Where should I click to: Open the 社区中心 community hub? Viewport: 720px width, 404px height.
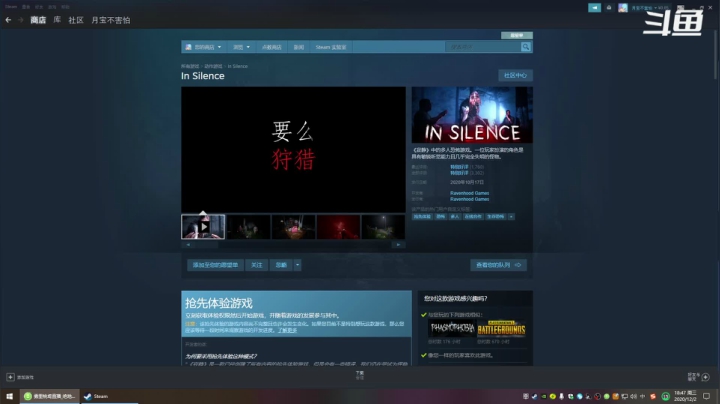[515, 75]
